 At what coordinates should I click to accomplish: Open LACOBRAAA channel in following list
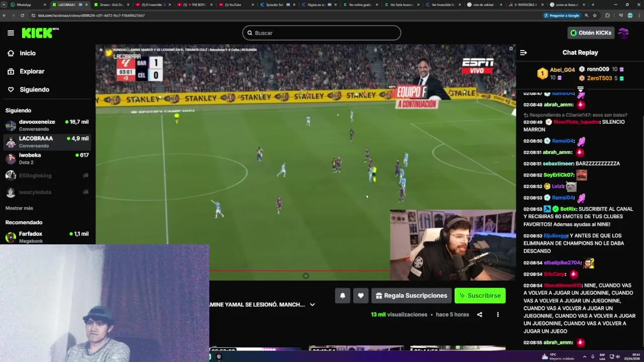tap(47, 142)
